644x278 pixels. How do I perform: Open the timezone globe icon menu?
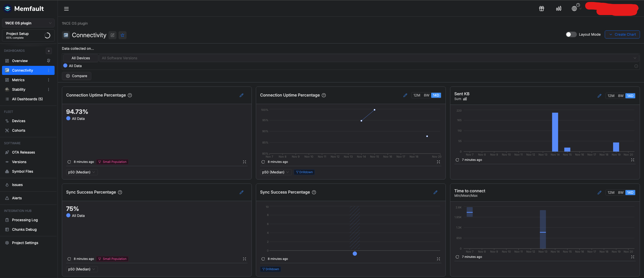coord(574,9)
